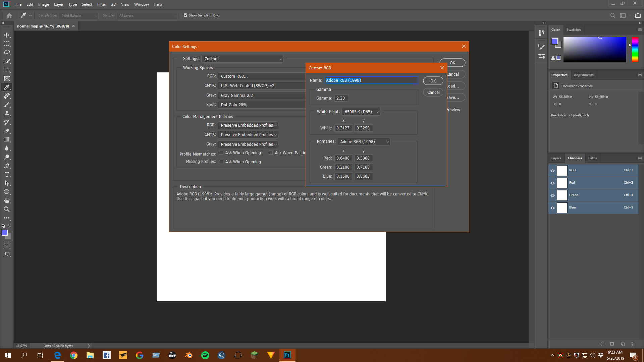Open the Filter menu
The width and height of the screenshot is (644, 362).
click(101, 4)
